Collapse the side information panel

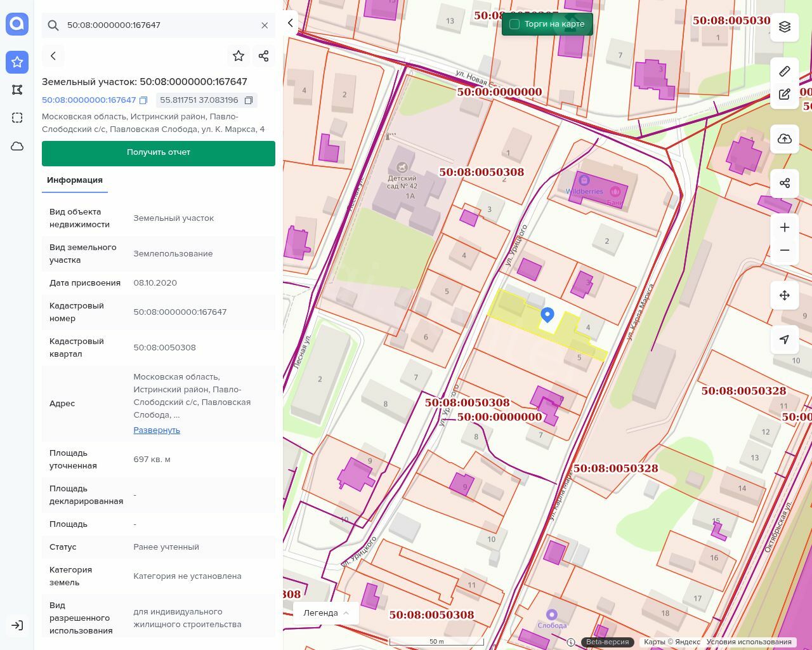pyautogui.click(x=291, y=23)
